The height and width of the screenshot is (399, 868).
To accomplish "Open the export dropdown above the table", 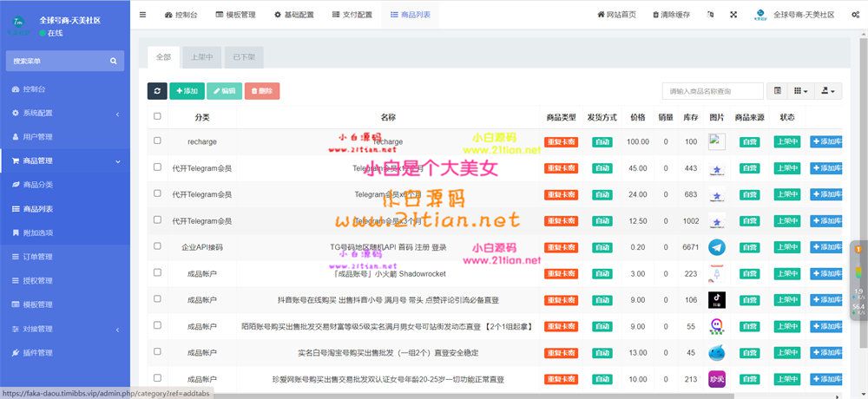I will click(827, 91).
